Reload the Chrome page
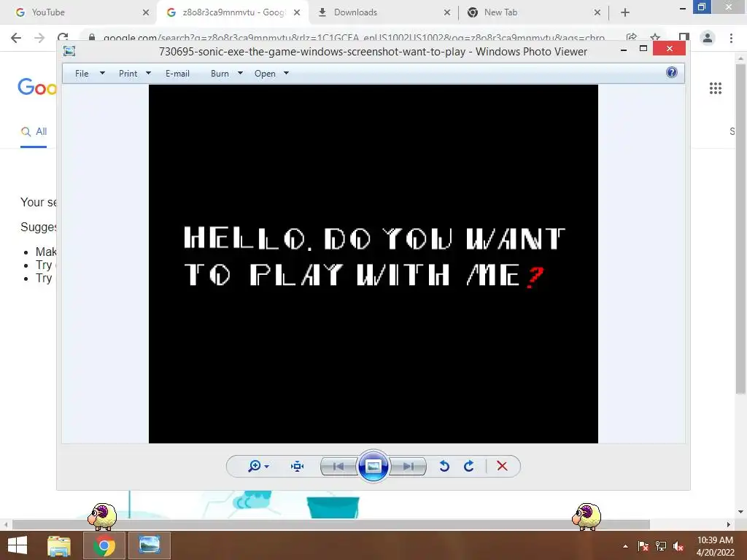 (63, 36)
